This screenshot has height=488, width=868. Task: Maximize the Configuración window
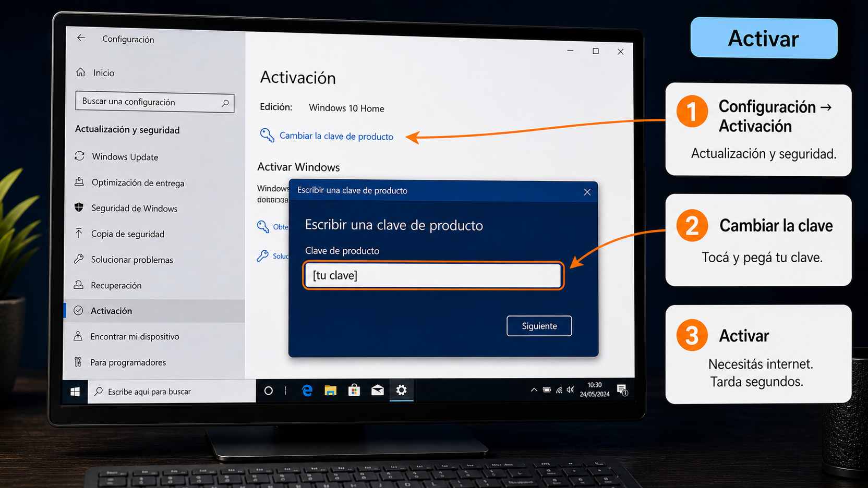(x=596, y=51)
